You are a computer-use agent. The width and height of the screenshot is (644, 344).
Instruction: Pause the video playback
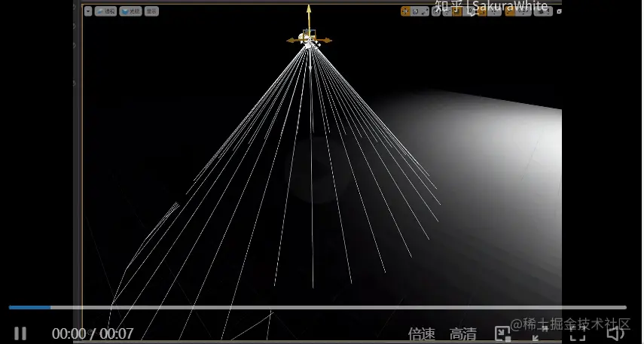[x=20, y=333]
